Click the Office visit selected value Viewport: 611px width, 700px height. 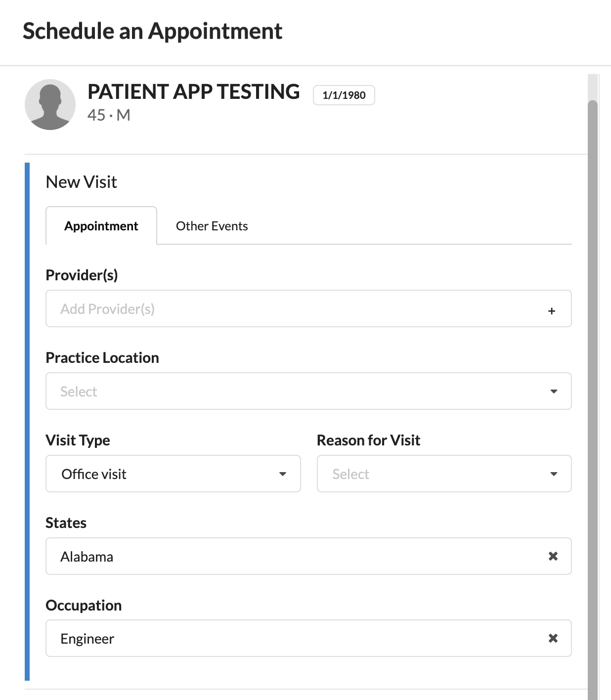click(94, 474)
